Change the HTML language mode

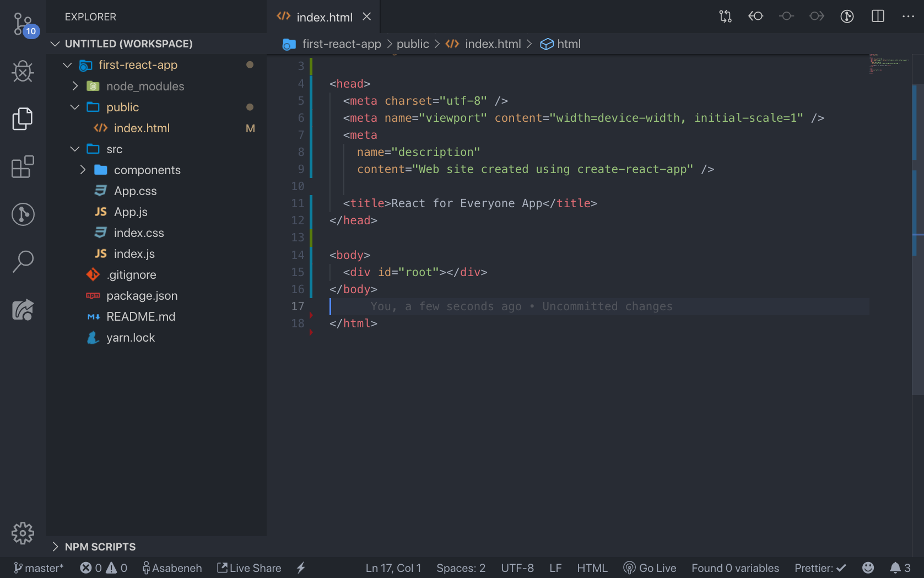coord(592,568)
